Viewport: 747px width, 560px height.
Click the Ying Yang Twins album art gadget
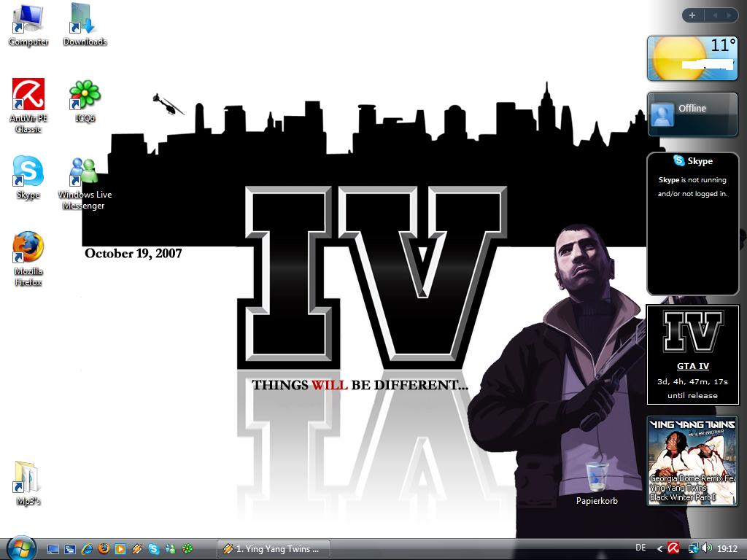click(692, 461)
